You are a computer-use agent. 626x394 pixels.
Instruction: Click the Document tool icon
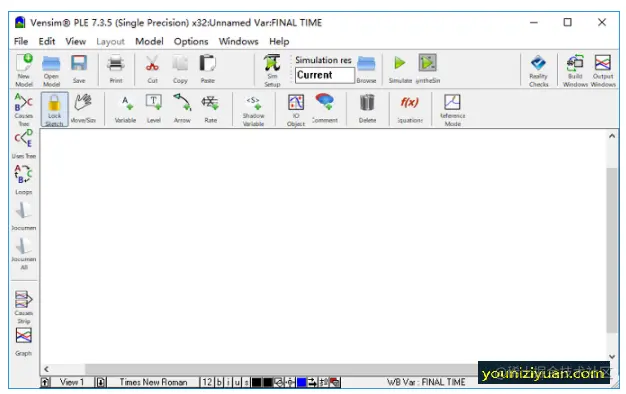coord(24,216)
